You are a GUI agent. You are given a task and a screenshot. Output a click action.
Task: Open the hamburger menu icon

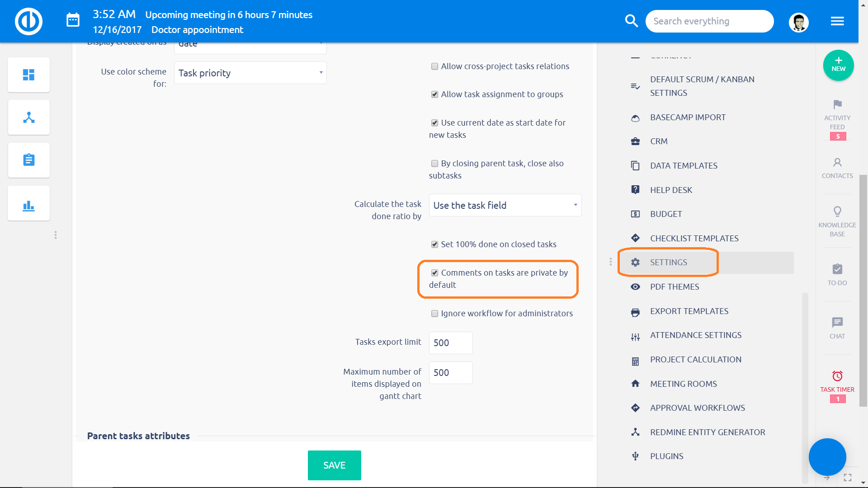[x=837, y=21]
